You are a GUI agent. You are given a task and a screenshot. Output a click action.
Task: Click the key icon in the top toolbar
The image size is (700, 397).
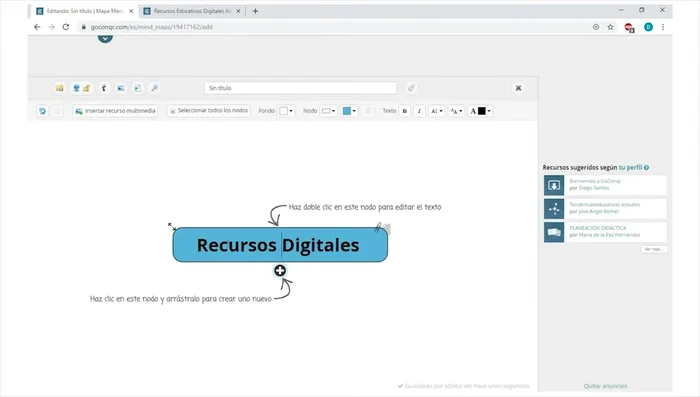click(x=104, y=88)
